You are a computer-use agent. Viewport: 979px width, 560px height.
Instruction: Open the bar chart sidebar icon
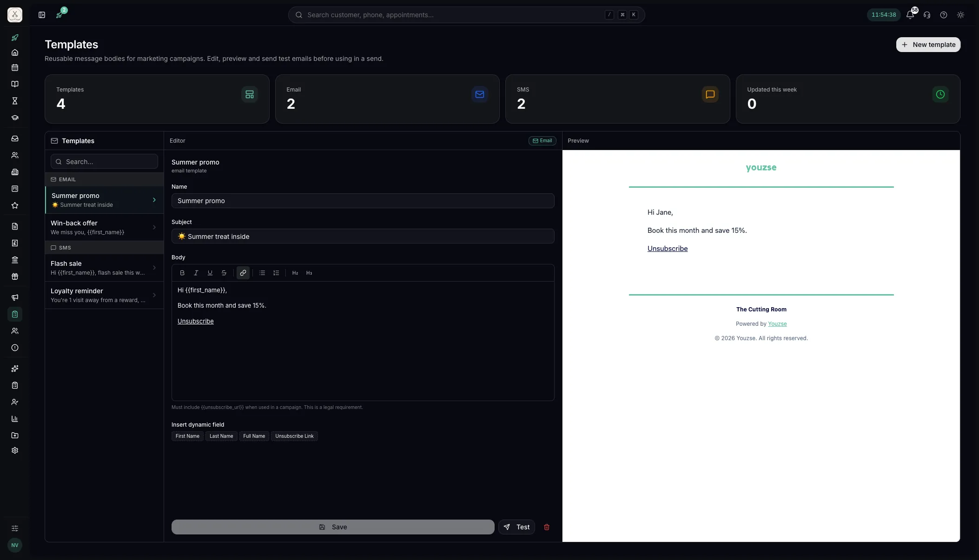15,419
